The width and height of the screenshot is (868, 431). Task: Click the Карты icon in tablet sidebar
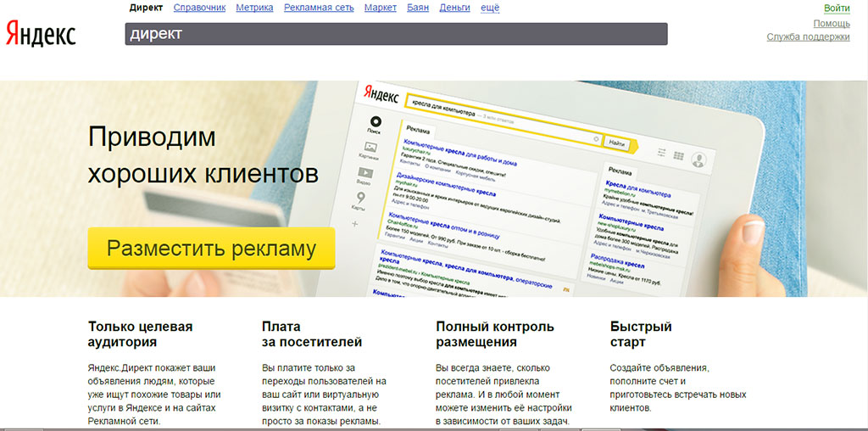pyautogui.click(x=359, y=200)
